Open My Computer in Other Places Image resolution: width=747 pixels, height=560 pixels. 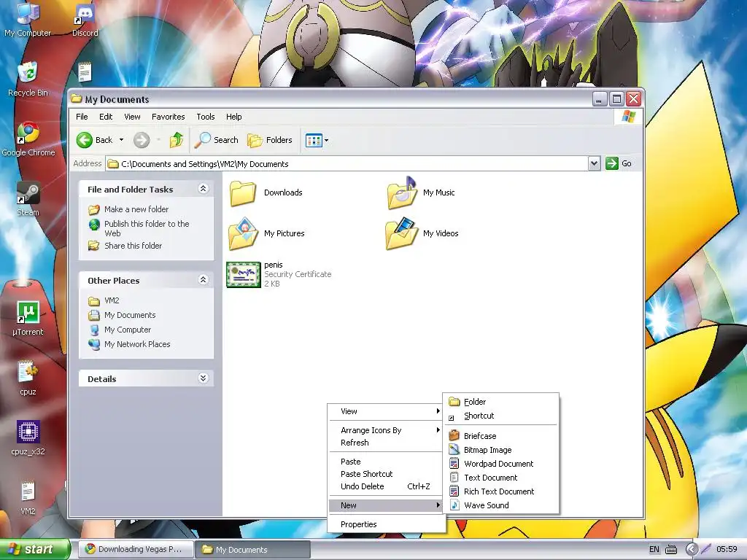click(128, 330)
